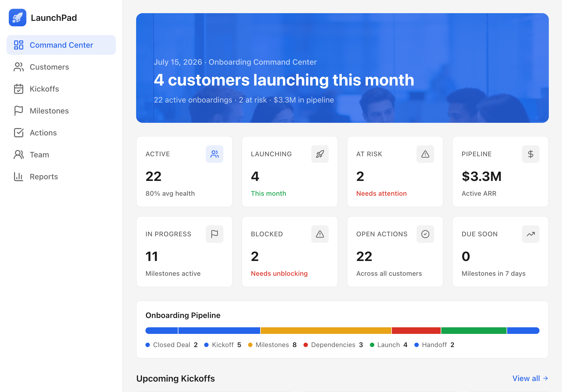Click the July 15, 2026 date line
Image resolution: width=562 pixels, height=392 pixels.
[x=235, y=62]
